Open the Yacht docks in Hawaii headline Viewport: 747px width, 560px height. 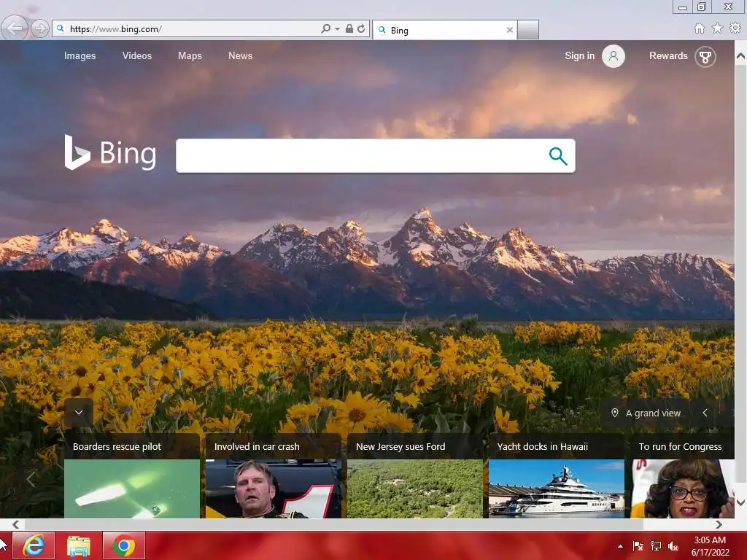[543, 447]
